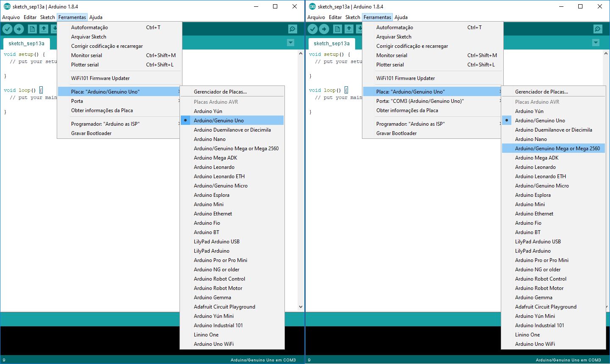Select sketch_sep13a tab in left window
610x364 pixels.
pos(26,44)
